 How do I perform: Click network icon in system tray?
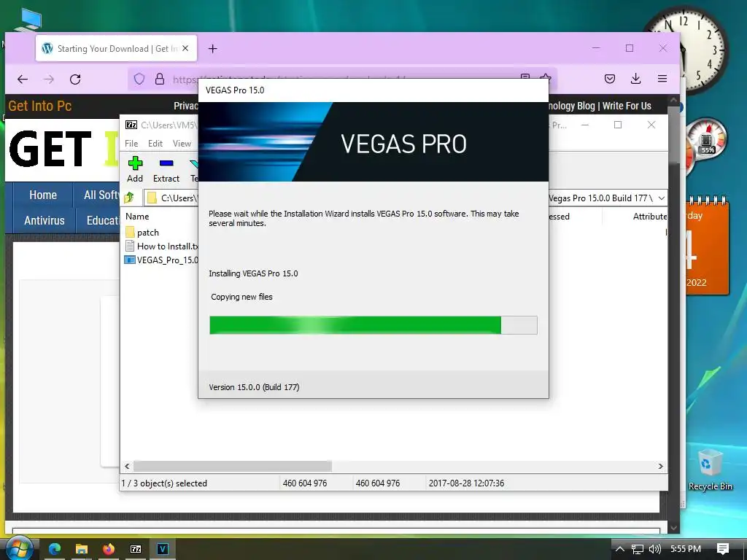(638, 549)
